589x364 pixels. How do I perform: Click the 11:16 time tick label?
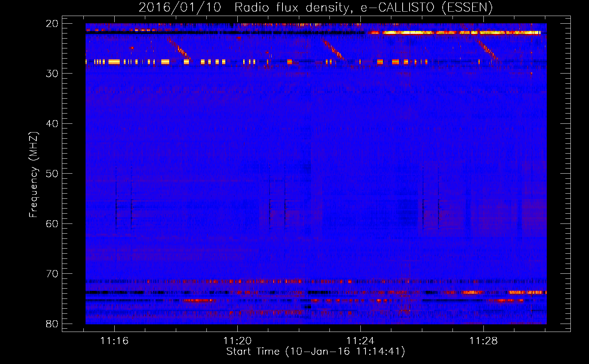pos(114,341)
